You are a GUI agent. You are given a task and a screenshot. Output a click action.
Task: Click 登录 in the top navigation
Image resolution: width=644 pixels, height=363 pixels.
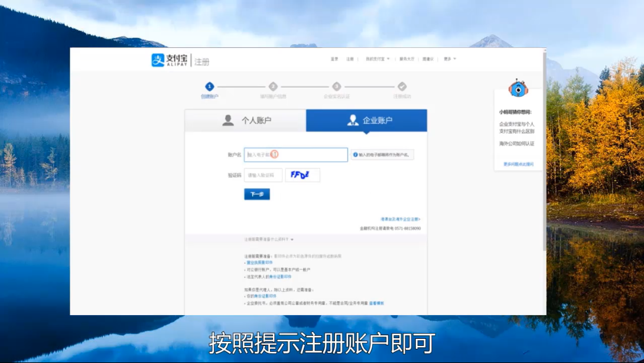click(334, 59)
